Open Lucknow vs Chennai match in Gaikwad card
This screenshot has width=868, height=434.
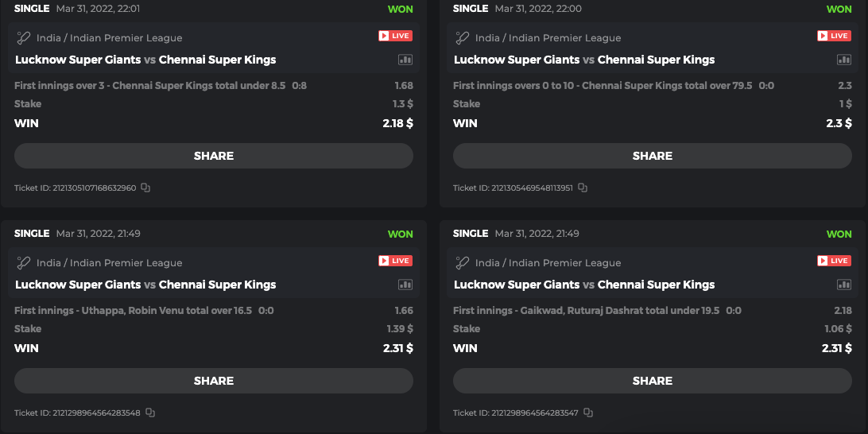pyautogui.click(x=584, y=285)
